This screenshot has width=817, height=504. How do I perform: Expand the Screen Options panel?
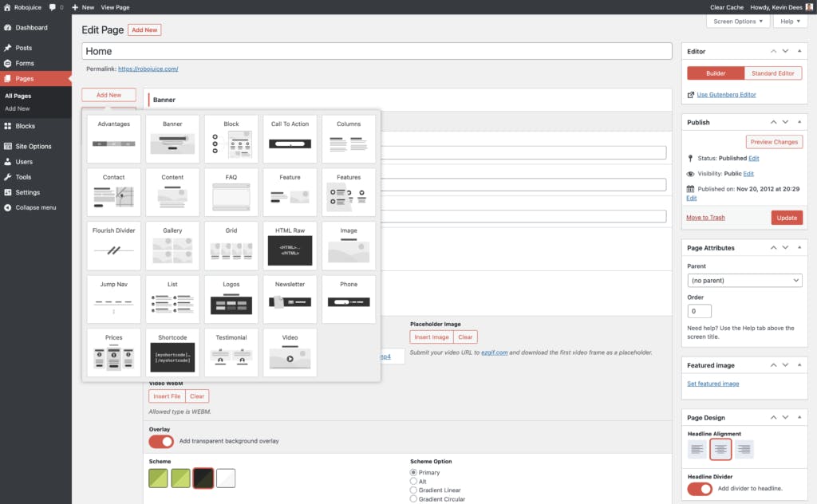pyautogui.click(x=738, y=22)
